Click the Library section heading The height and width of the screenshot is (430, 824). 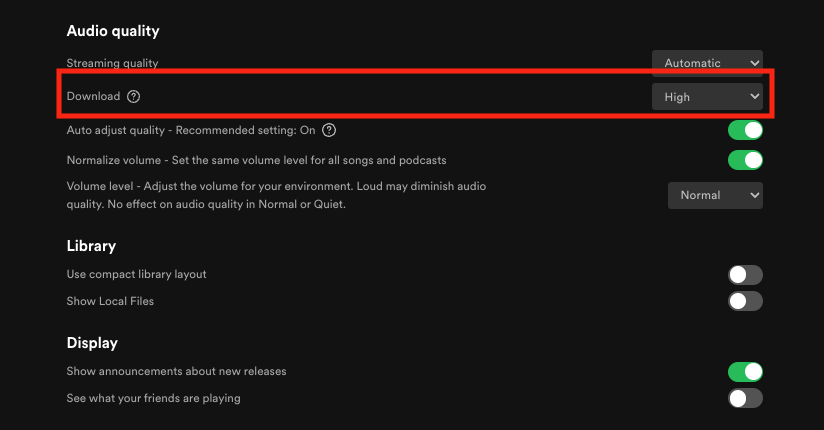point(91,246)
